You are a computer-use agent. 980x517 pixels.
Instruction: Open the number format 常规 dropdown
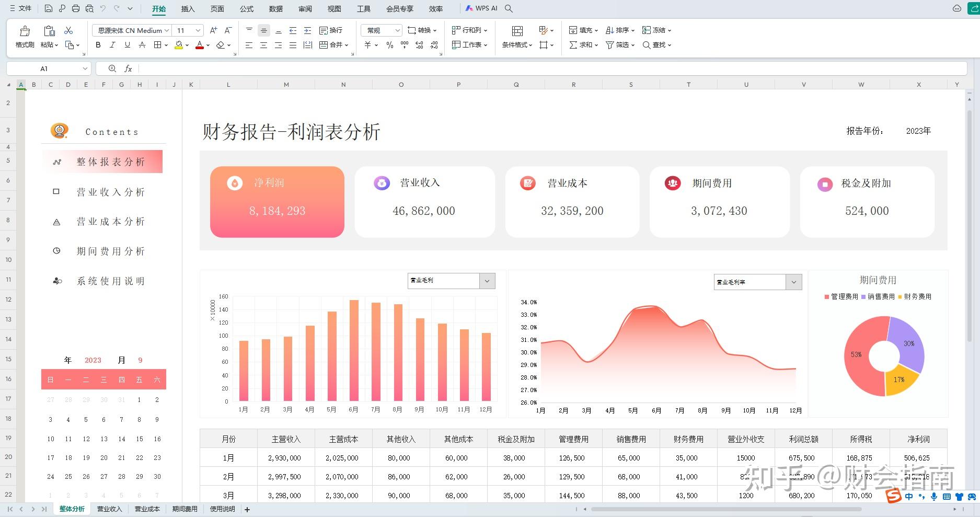click(397, 30)
